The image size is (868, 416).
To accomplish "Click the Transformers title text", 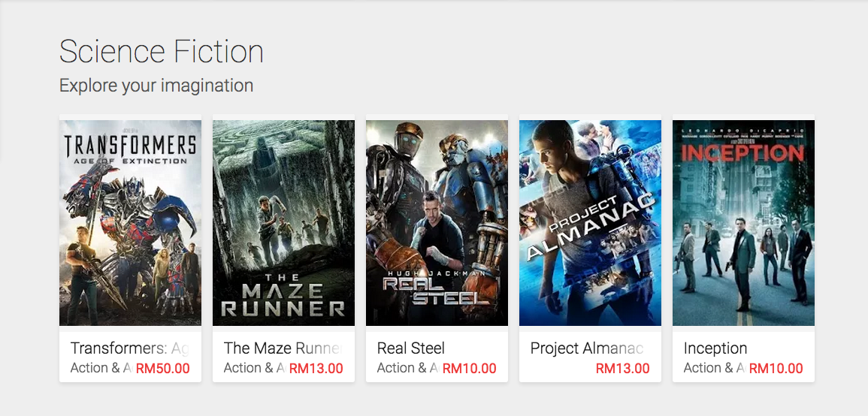I will coord(129,348).
